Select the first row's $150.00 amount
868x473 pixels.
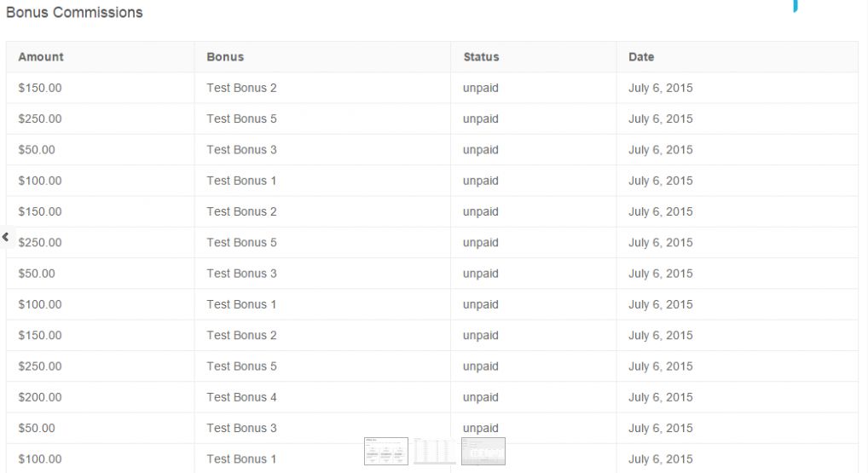pyautogui.click(x=40, y=88)
